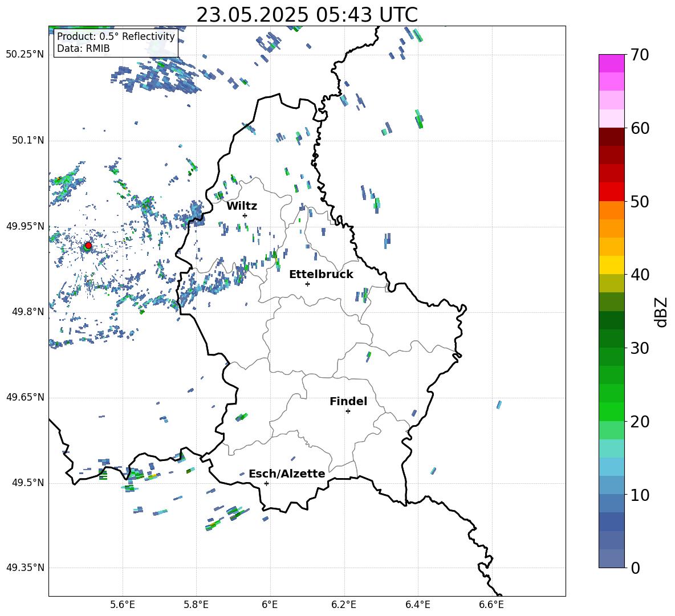675x616 pixels.
Task: Click the colorbar tick label 30
Action: (x=639, y=348)
